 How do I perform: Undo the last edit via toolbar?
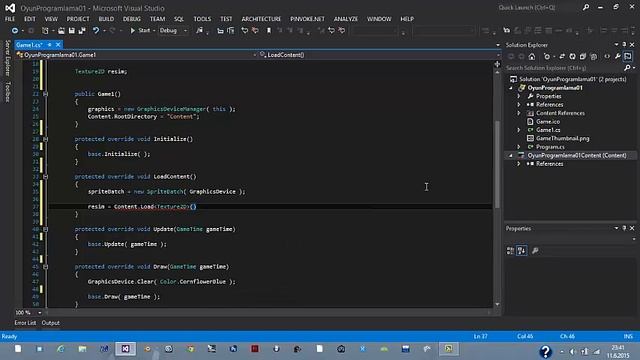tap(96, 31)
